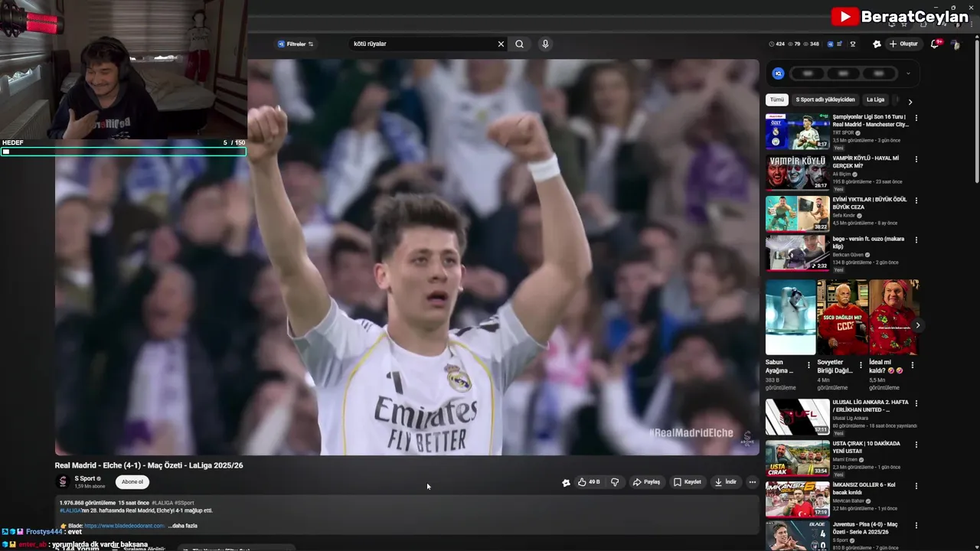The width and height of the screenshot is (980, 551).
Task: Open ULUSAL LİG ANKARA 2. HAFTA thumbnail
Action: coord(797,417)
